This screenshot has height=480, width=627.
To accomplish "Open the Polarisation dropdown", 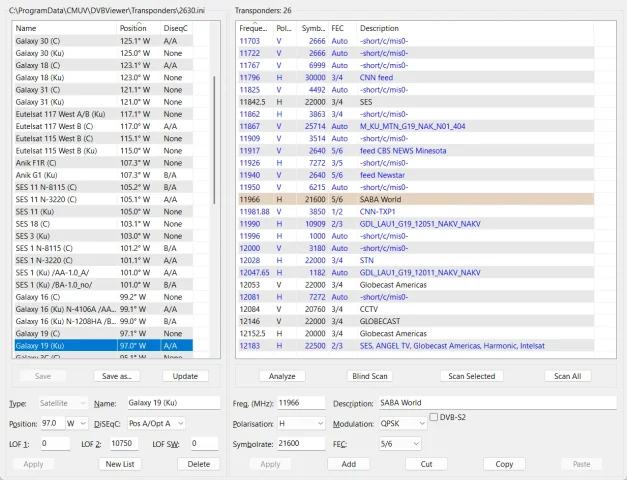I will click(301, 423).
